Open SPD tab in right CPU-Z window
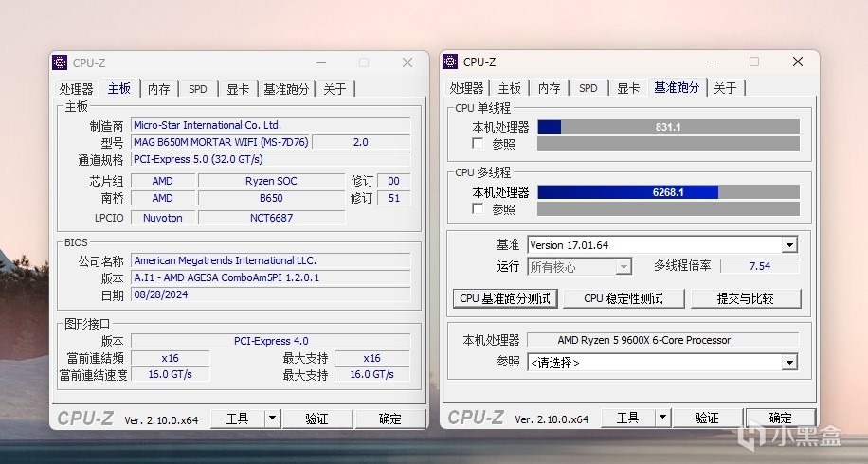Viewport: 868px width, 464px height. tap(588, 88)
